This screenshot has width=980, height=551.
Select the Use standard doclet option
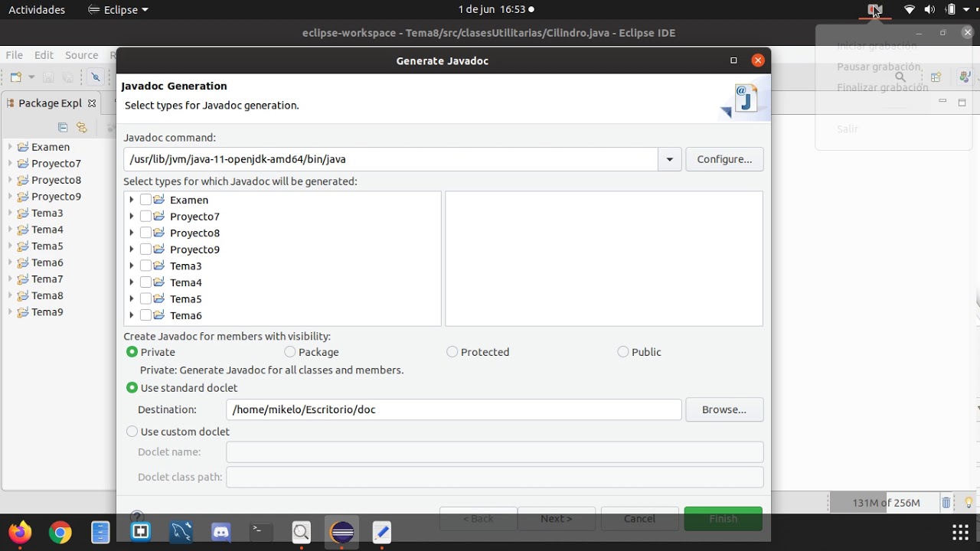(x=132, y=388)
